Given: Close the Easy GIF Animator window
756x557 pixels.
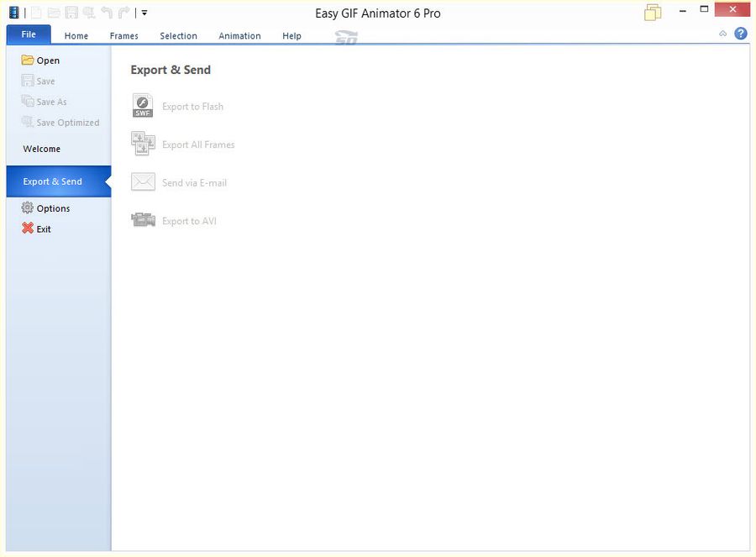Looking at the screenshot, I should 732,9.
